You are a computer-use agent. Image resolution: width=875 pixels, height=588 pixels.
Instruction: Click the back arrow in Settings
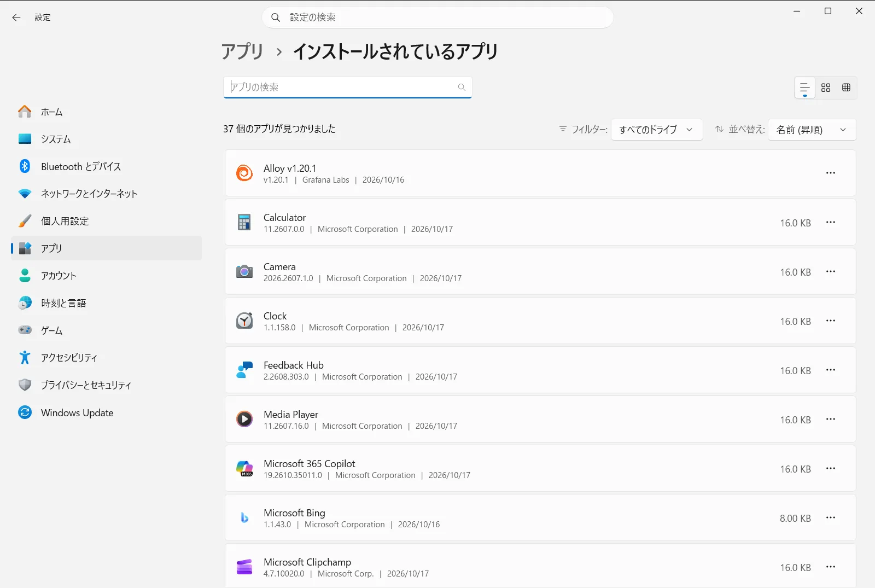16,18
